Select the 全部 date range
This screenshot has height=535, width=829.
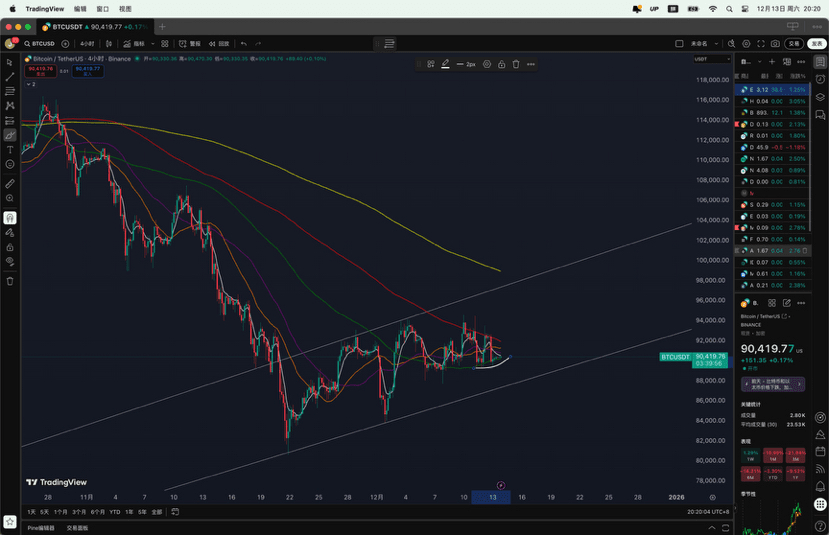coord(156,512)
